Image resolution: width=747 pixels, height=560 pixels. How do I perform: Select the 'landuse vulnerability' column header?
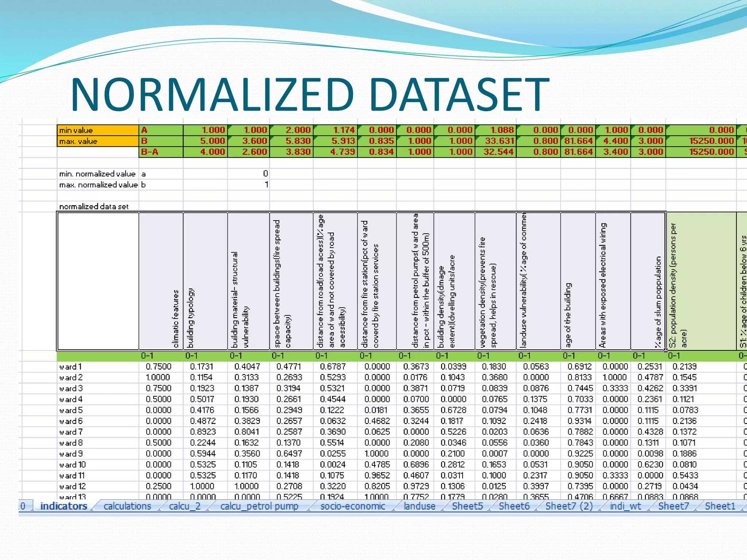pos(538,281)
